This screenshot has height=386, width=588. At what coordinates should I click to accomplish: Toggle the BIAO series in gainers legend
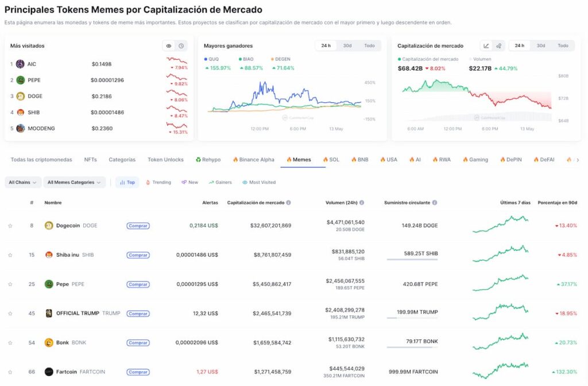click(x=246, y=59)
